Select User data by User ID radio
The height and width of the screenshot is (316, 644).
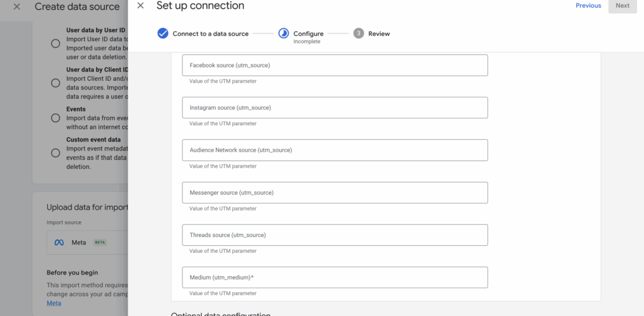click(56, 44)
